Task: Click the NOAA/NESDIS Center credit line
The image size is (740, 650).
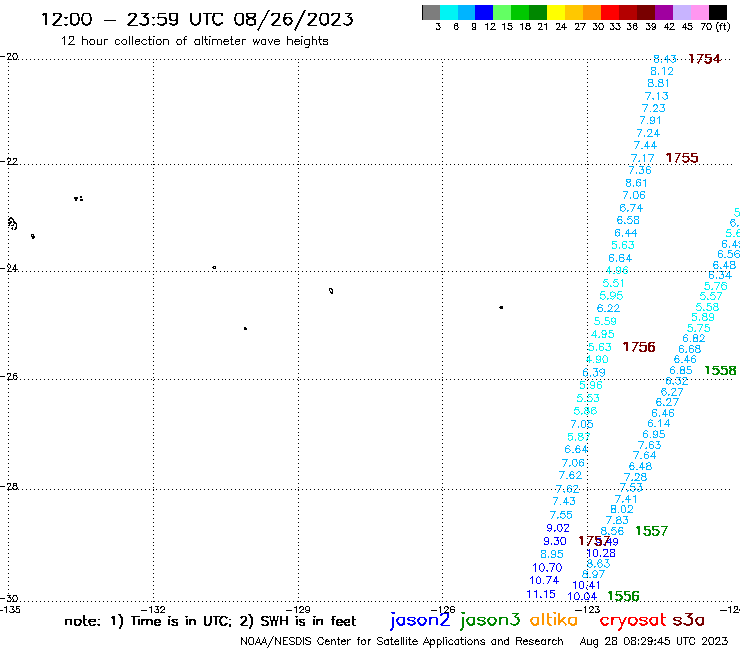Action: point(402,641)
